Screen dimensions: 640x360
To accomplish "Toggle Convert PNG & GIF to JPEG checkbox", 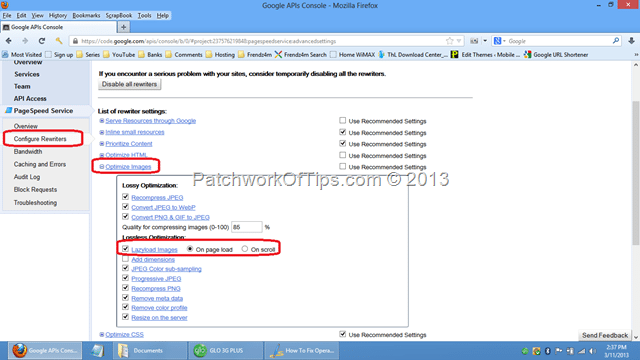I will 125,216.
